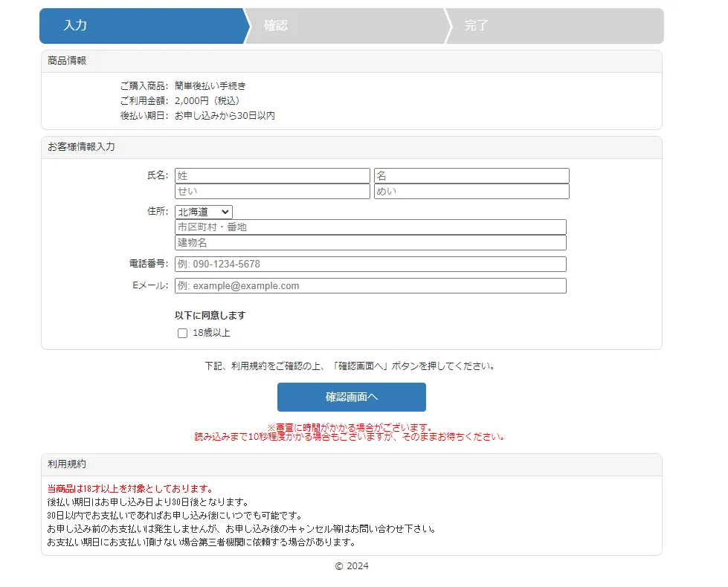The image size is (728, 587).
Task: Click the 氏名 field label
Action: point(158,175)
